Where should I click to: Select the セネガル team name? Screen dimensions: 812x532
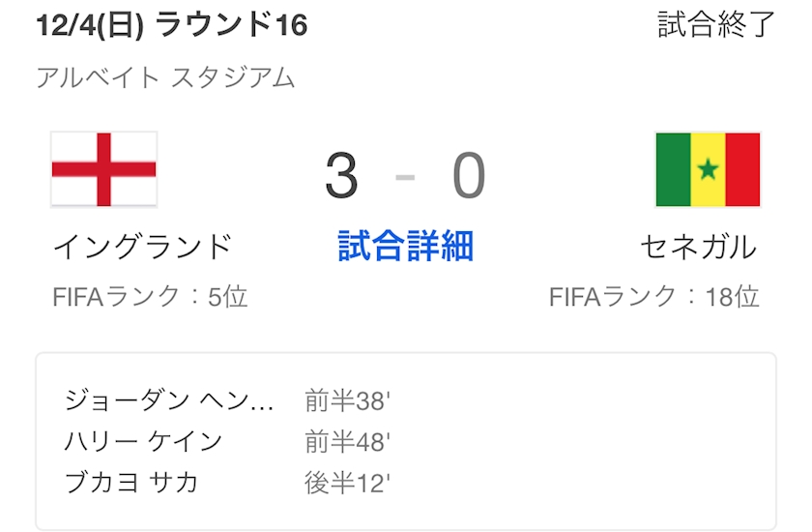(698, 248)
